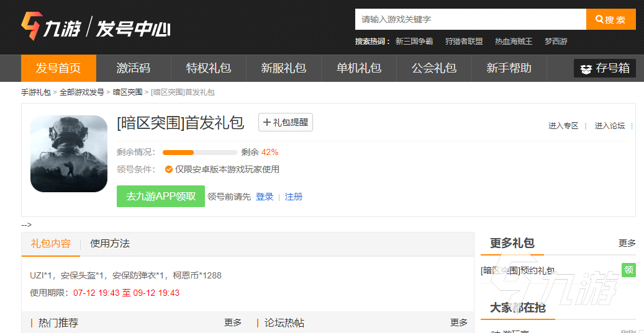Click the remaining-stock progress bar
Viewport: 644px width, 333px height.
pos(199,153)
